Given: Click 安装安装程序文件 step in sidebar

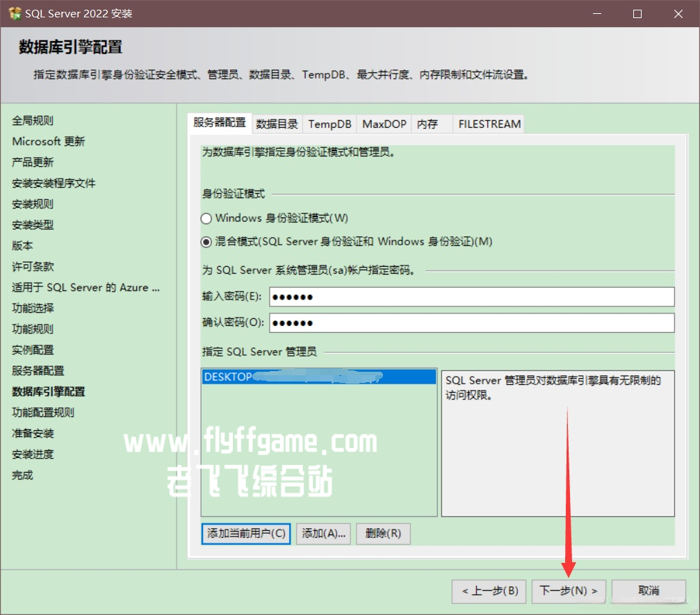Looking at the screenshot, I should 54,183.
